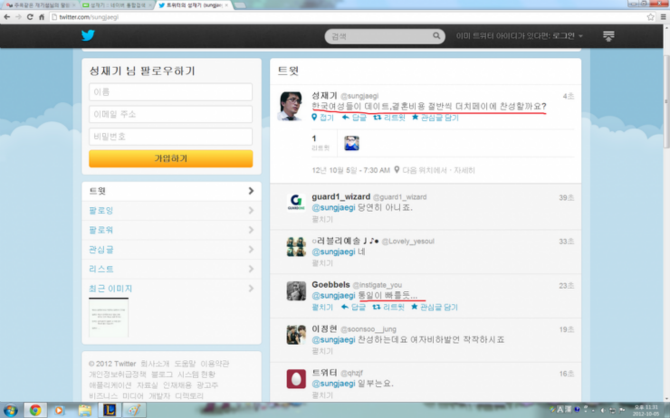Focus the 비밀번호 password field
The height and width of the screenshot is (418, 670).
(171, 136)
